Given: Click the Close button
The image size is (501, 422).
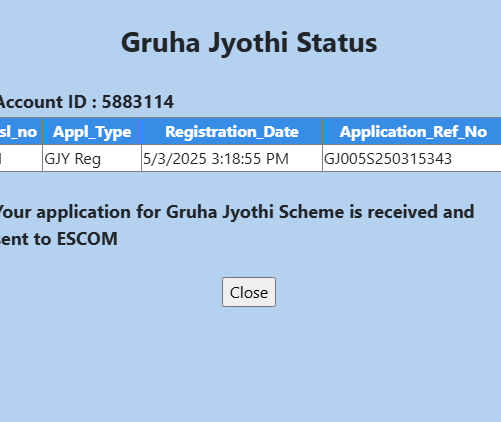Looking at the screenshot, I should click(249, 292).
